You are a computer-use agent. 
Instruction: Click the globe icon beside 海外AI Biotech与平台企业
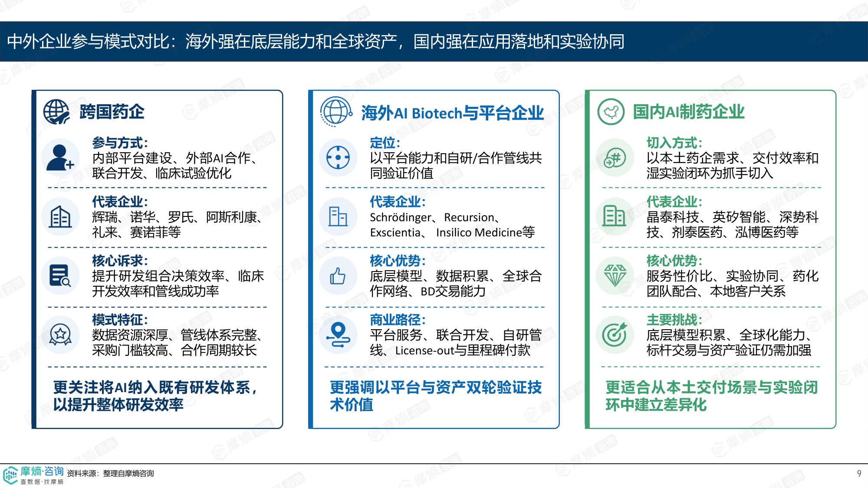[336, 112]
